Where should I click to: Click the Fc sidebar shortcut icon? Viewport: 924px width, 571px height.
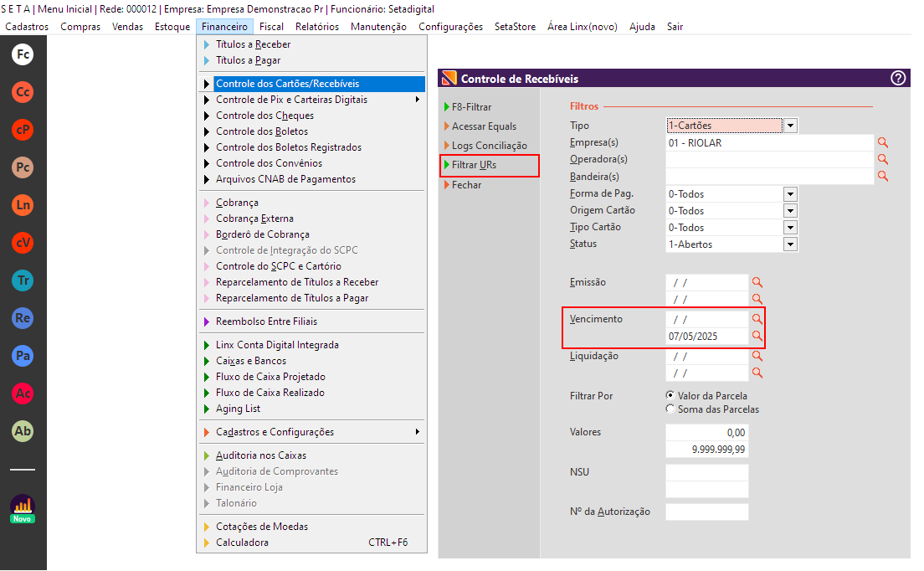23,54
